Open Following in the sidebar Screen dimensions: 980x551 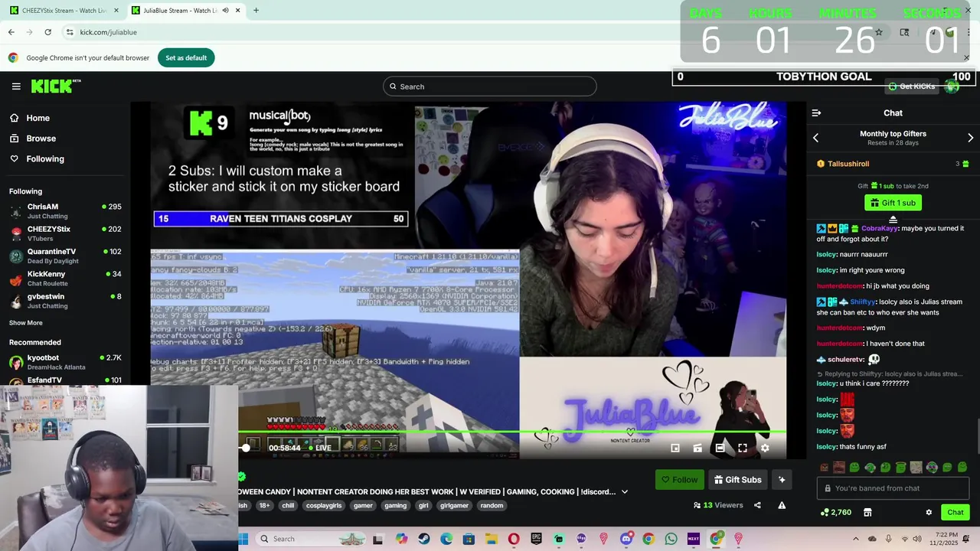click(x=45, y=159)
